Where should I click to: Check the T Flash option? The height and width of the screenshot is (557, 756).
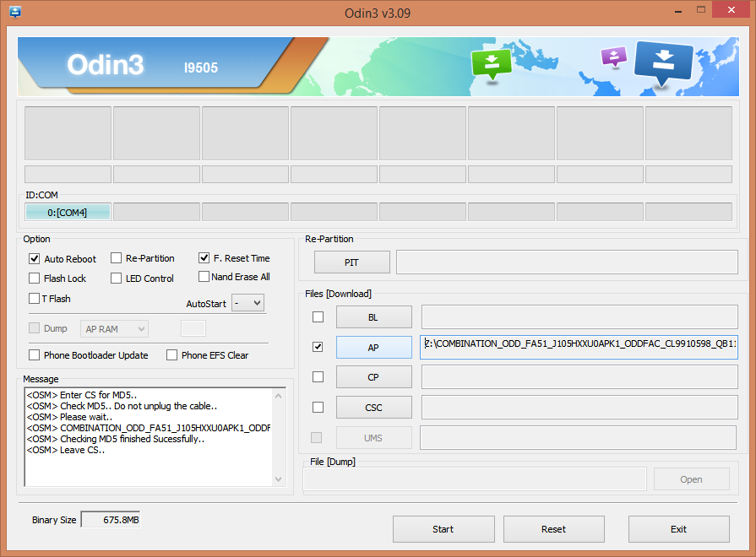coord(35,298)
